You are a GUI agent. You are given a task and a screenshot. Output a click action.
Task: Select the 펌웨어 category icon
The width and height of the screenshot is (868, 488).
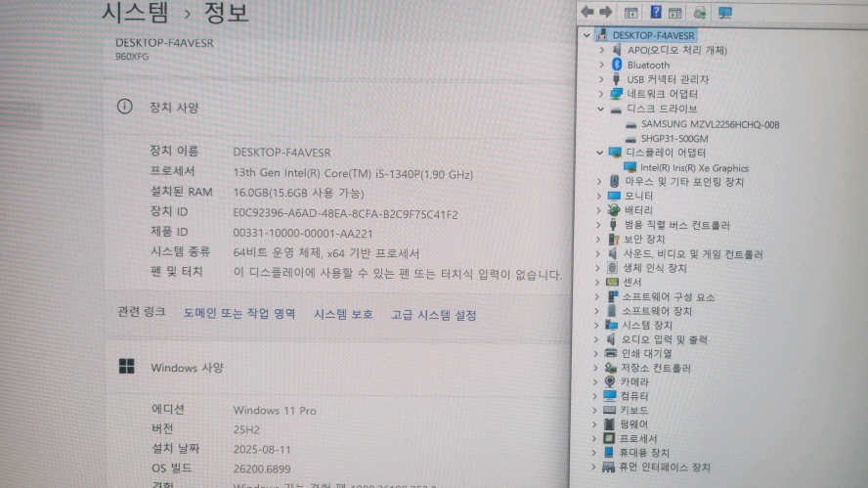click(609, 423)
